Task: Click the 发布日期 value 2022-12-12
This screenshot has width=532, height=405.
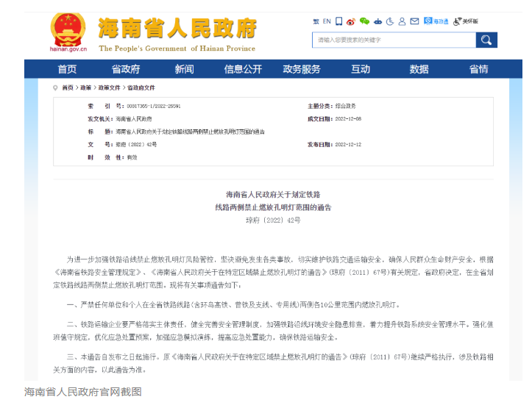Action: pos(348,144)
